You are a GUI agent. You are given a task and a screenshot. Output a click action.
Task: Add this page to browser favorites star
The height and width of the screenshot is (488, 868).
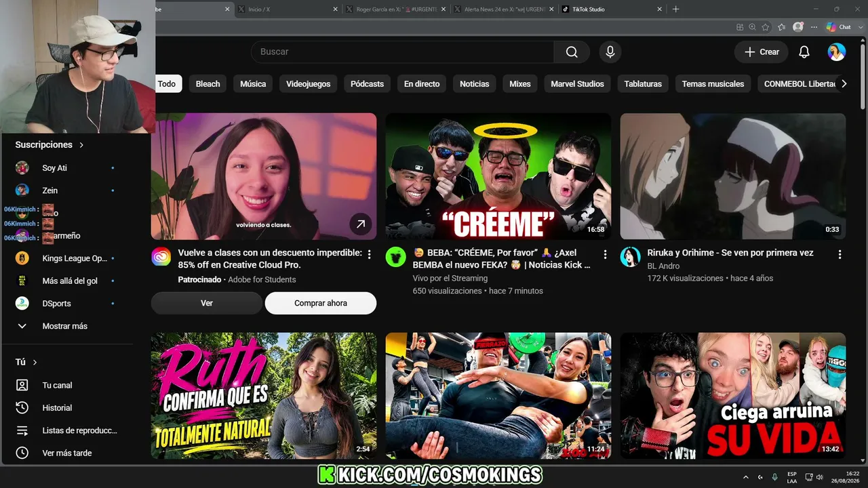tap(766, 27)
